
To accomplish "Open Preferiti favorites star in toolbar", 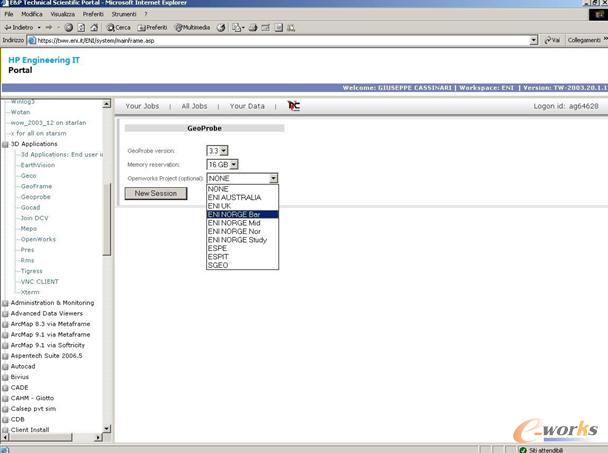I will [143, 27].
